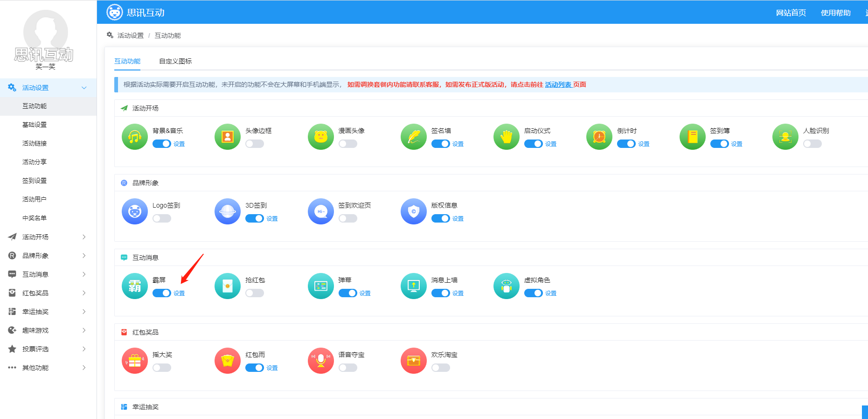Click the 背景&音乐 music icon
The image size is (868, 419).
tap(134, 137)
